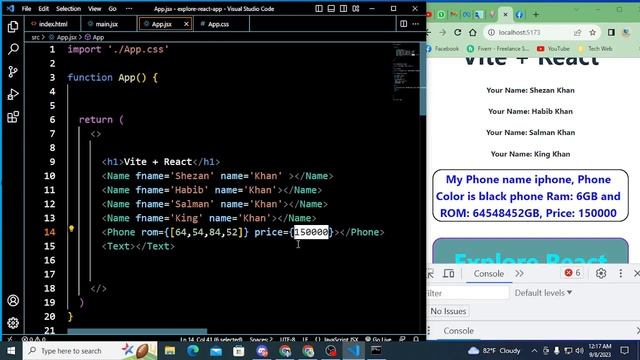Screen dimensions: 640x360
Task: Click the console Filter input
Action: 467,293
